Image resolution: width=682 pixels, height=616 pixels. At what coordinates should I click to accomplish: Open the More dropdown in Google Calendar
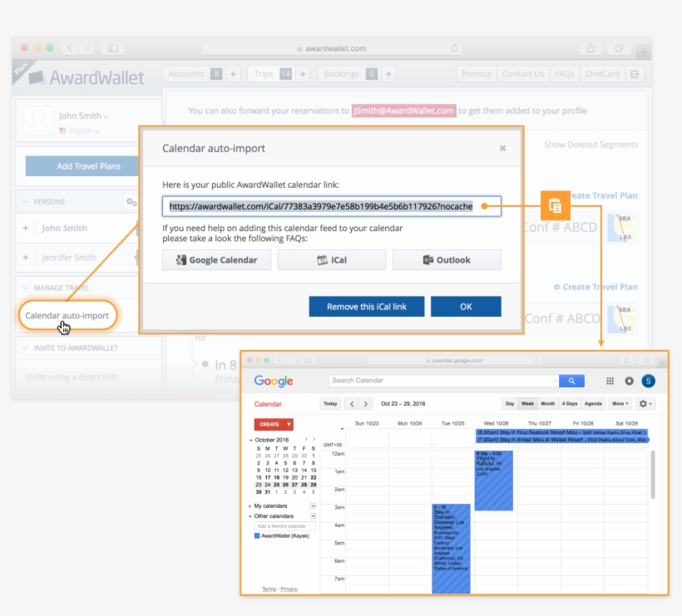[620, 404]
